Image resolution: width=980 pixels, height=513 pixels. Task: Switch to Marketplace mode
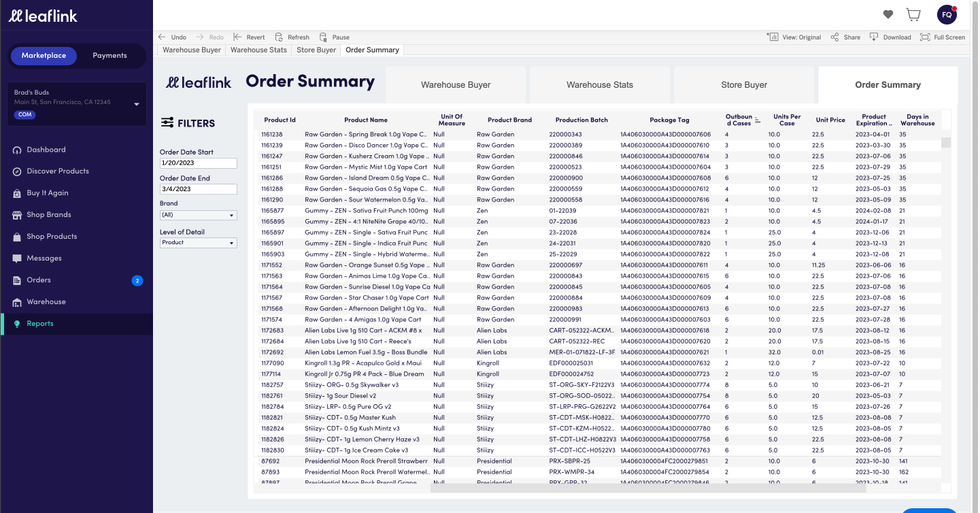[44, 56]
